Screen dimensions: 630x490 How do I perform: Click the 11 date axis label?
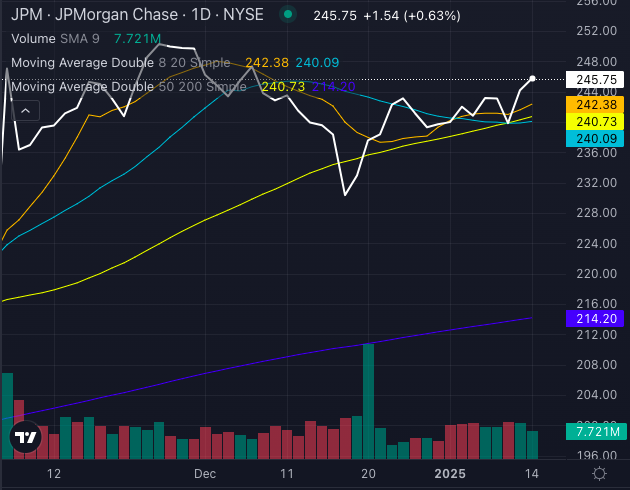[287, 474]
